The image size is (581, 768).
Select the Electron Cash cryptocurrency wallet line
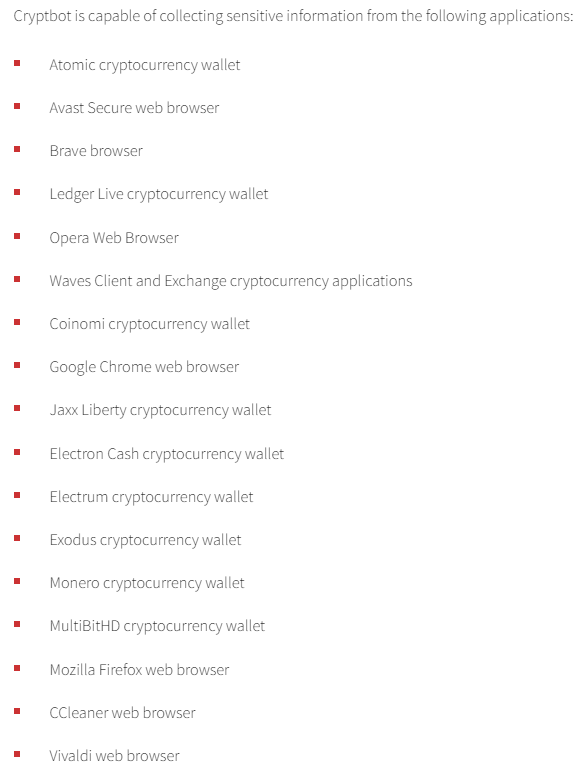coord(167,454)
